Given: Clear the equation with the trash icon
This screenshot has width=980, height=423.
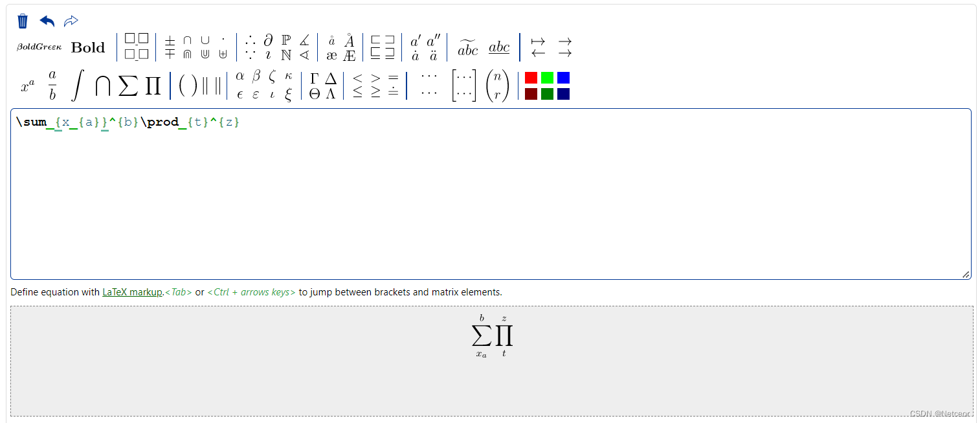Looking at the screenshot, I should 23,21.
